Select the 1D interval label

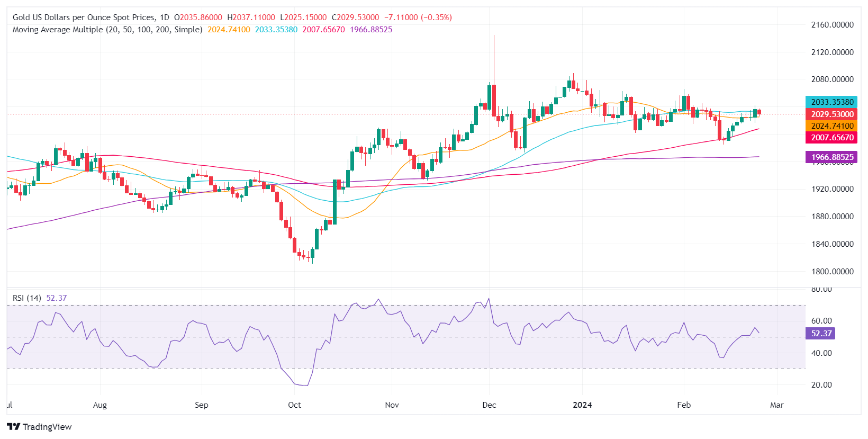click(165, 17)
